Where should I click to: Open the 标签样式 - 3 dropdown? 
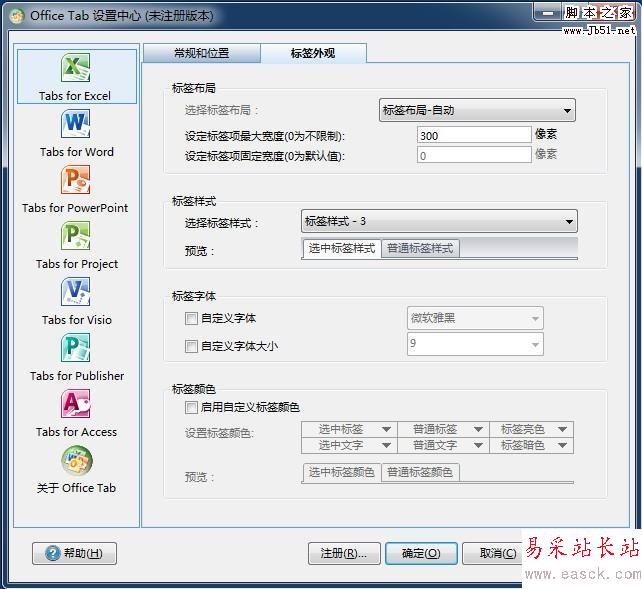(439, 221)
